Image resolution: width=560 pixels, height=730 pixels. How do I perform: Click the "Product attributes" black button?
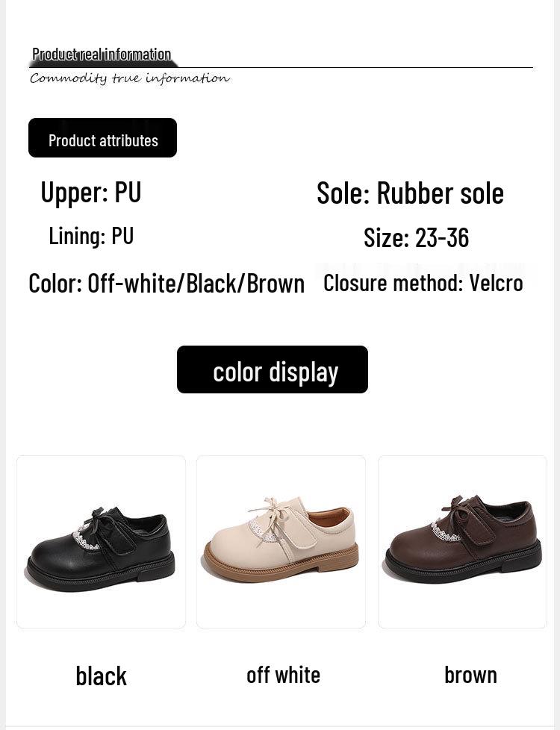tap(103, 139)
